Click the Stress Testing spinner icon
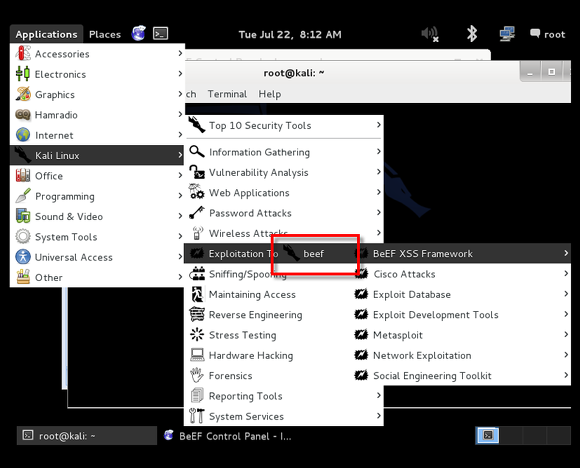The width and height of the screenshot is (580, 468). coord(197,334)
